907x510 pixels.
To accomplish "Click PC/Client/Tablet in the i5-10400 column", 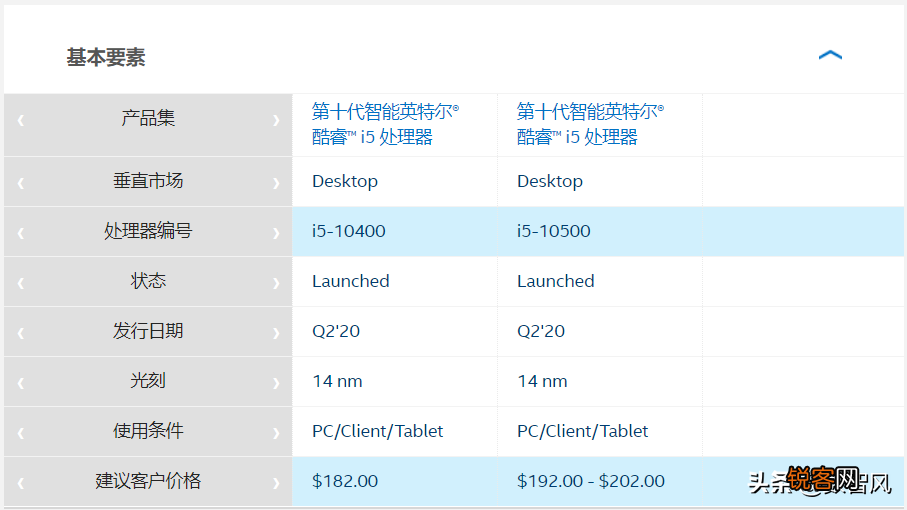I will [378, 431].
